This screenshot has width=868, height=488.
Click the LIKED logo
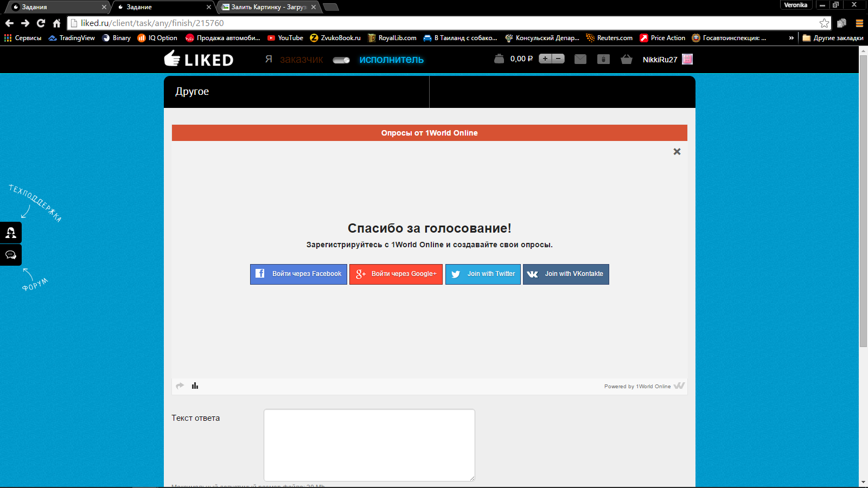coord(199,59)
